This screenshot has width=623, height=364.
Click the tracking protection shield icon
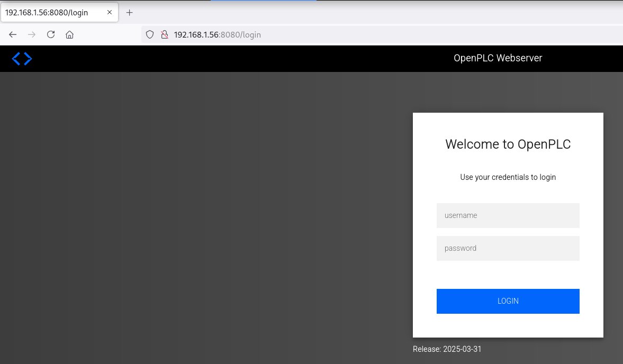tap(150, 35)
